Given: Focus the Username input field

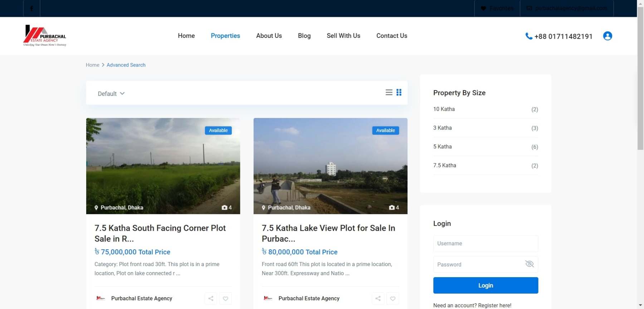Looking at the screenshot, I should point(485,244).
